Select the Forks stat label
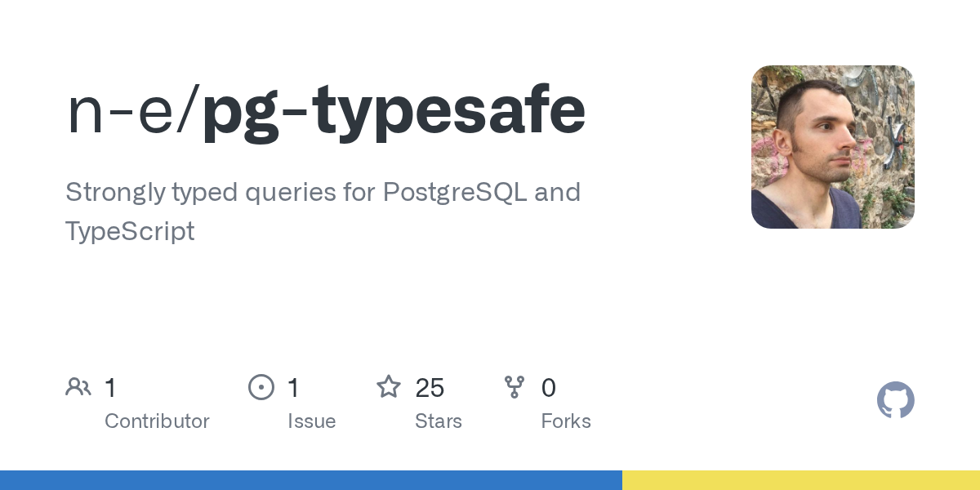 click(x=566, y=421)
